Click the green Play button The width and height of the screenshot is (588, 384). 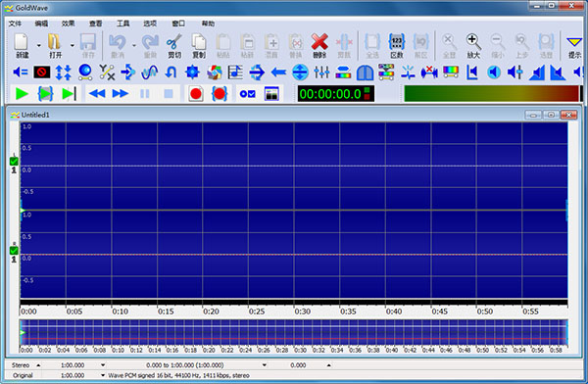tap(22, 94)
